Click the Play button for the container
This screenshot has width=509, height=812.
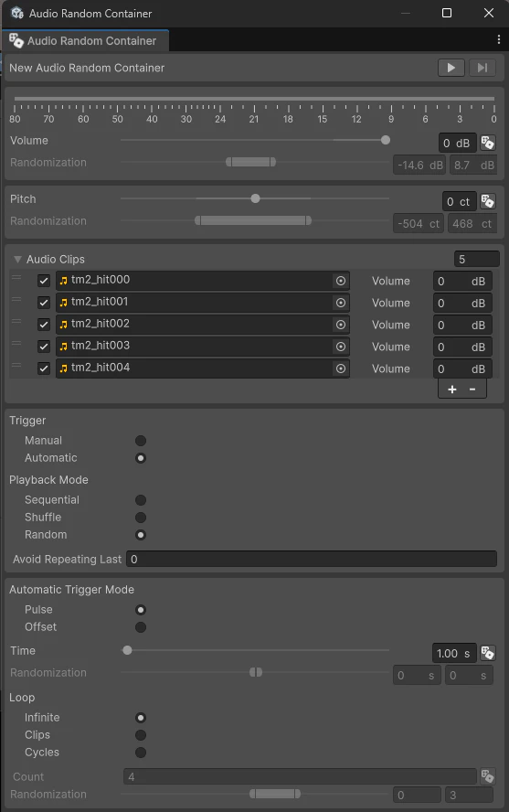pyautogui.click(x=451, y=68)
